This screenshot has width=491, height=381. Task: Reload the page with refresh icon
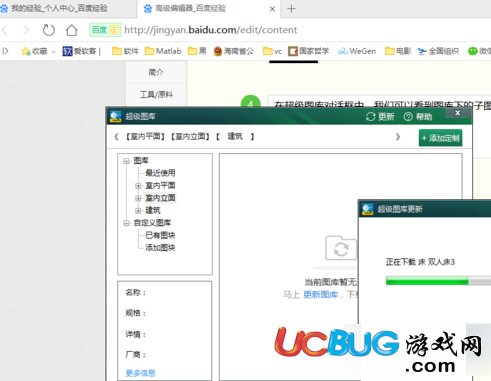(x=49, y=30)
